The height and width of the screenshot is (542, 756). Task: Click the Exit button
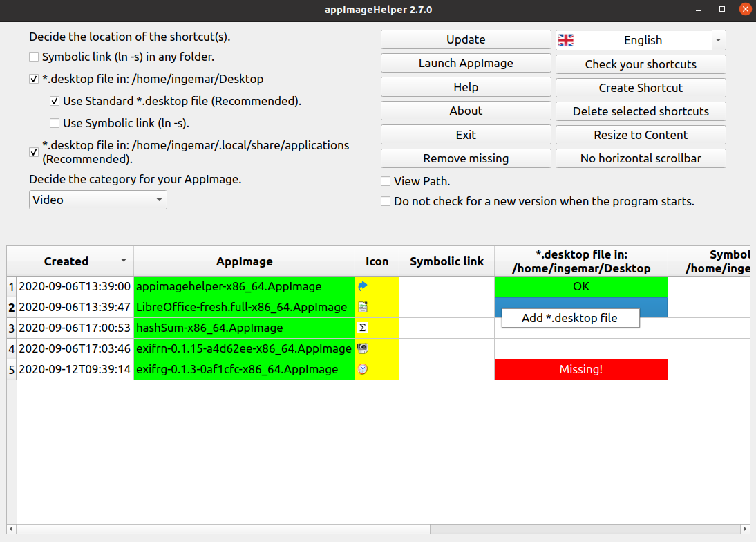pyautogui.click(x=466, y=135)
